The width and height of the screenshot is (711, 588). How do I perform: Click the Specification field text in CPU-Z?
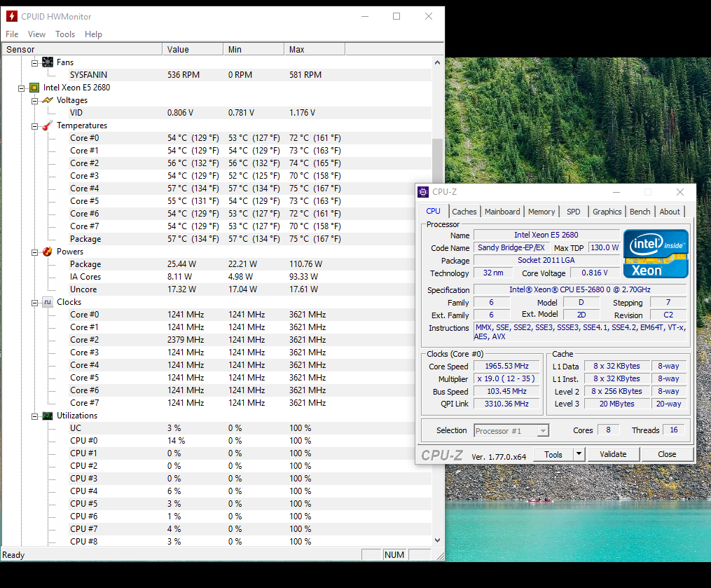coord(580,289)
